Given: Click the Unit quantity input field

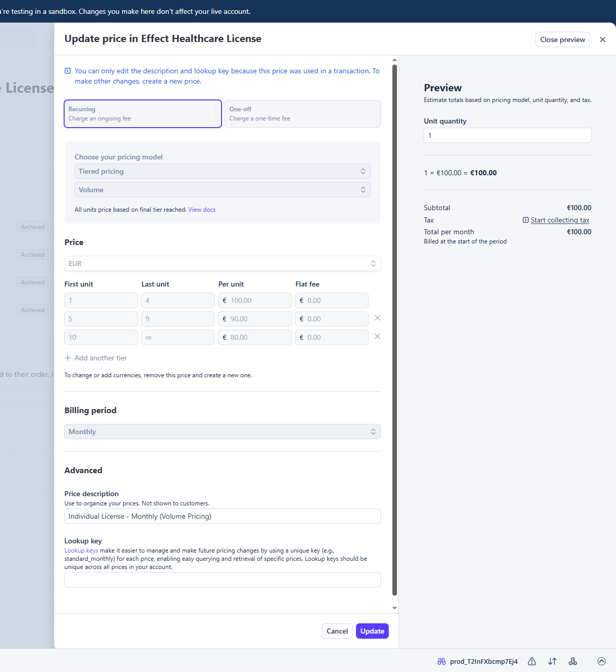Looking at the screenshot, I should tap(507, 135).
